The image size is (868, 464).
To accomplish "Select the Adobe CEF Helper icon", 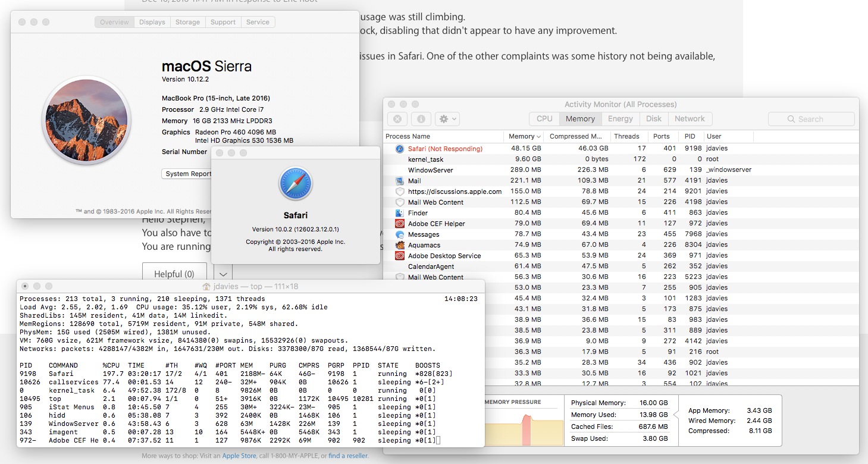I will (400, 224).
